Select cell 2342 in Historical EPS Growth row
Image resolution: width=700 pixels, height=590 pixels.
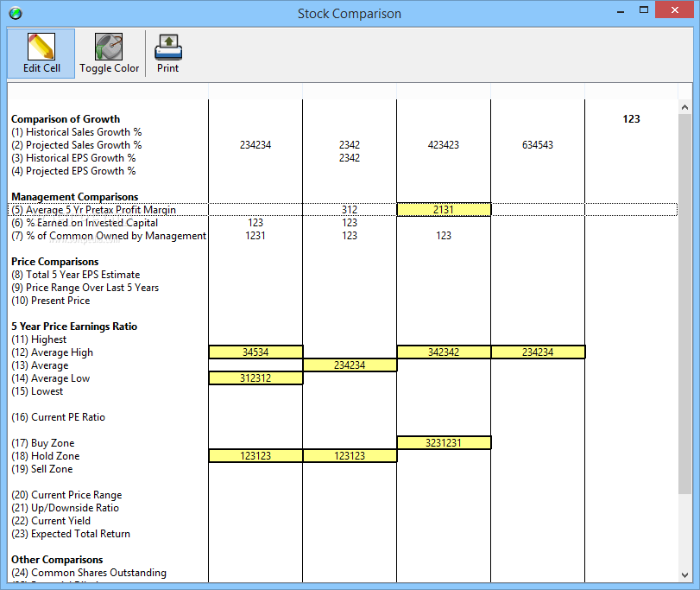click(x=350, y=158)
